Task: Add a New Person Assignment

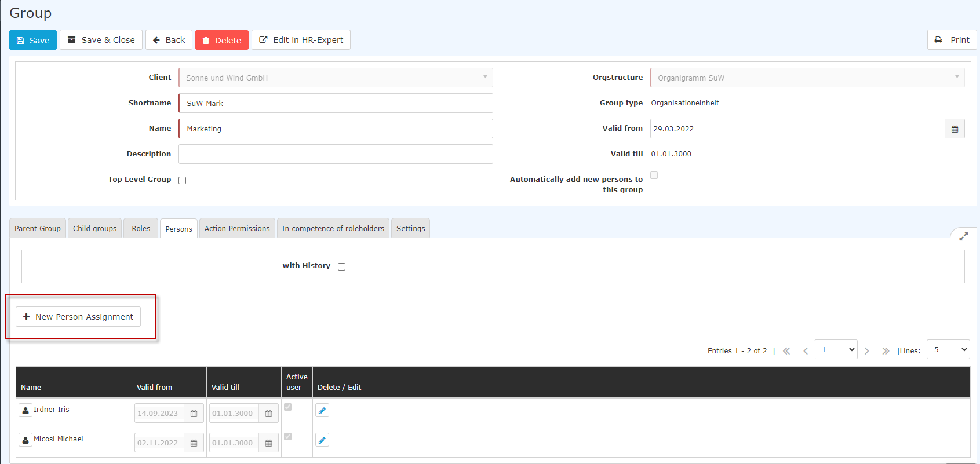Action: click(78, 317)
